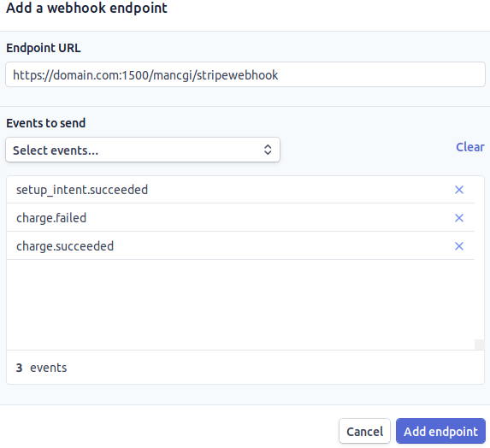Click the Endpoint URL label

click(x=44, y=48)
